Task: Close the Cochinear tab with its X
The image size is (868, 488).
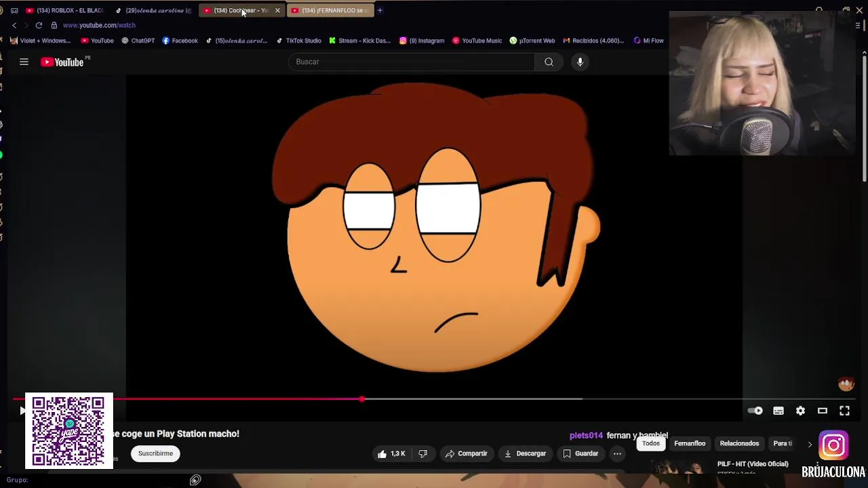Action: [x=277, y=10]
